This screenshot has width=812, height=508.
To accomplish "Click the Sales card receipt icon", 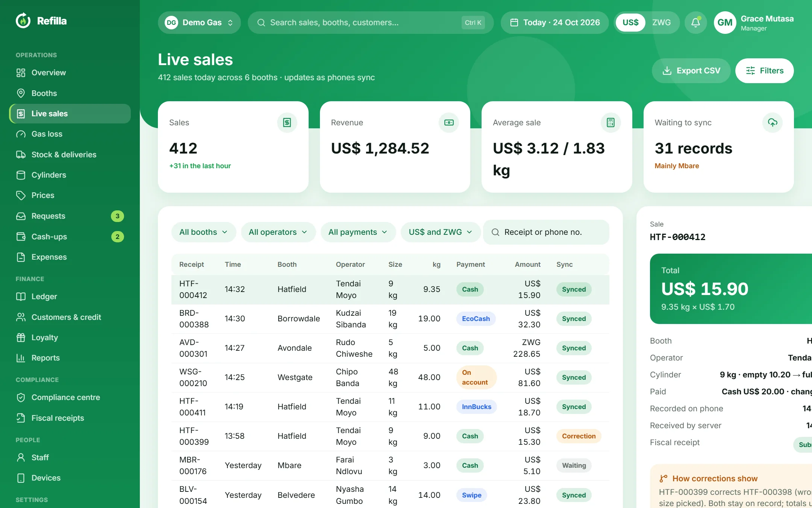I will (287, 123).
